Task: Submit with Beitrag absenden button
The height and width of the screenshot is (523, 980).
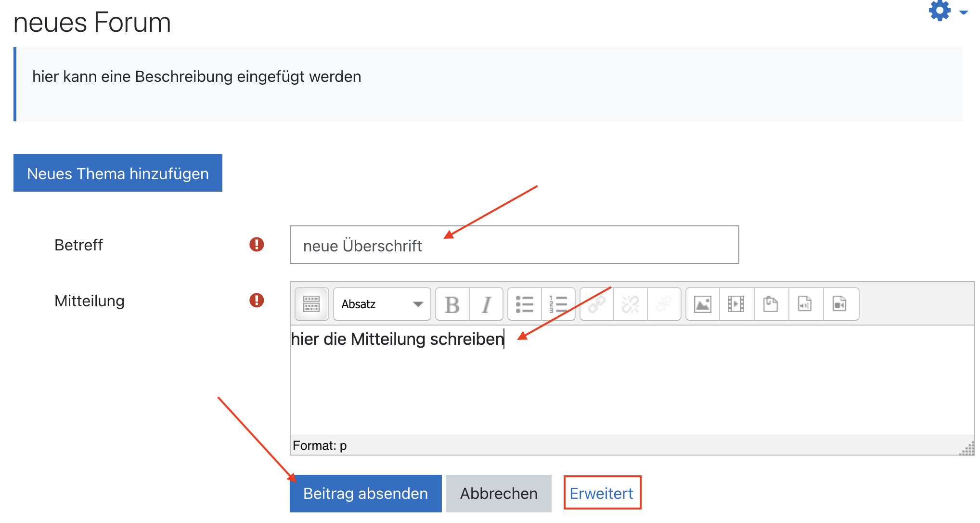Action: [365, 493]
